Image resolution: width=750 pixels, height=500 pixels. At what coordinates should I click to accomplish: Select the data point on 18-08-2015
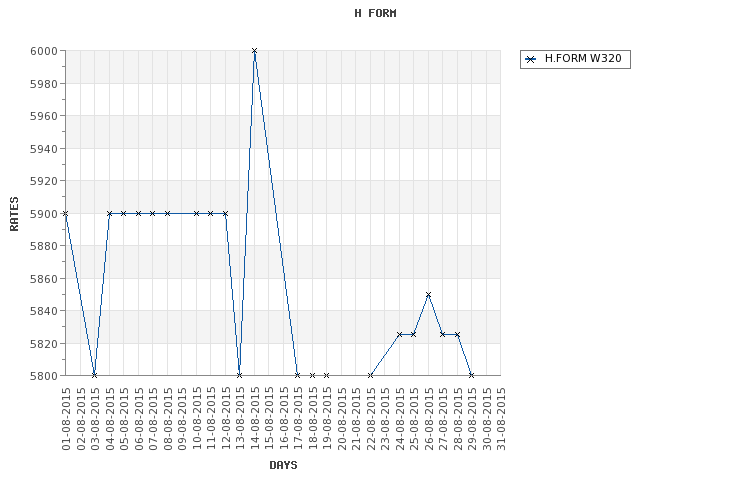[x=312, y=376]
